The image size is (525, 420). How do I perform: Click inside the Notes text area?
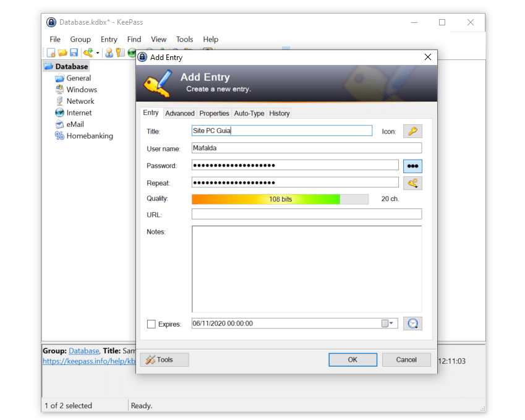[x=307, y=269]
